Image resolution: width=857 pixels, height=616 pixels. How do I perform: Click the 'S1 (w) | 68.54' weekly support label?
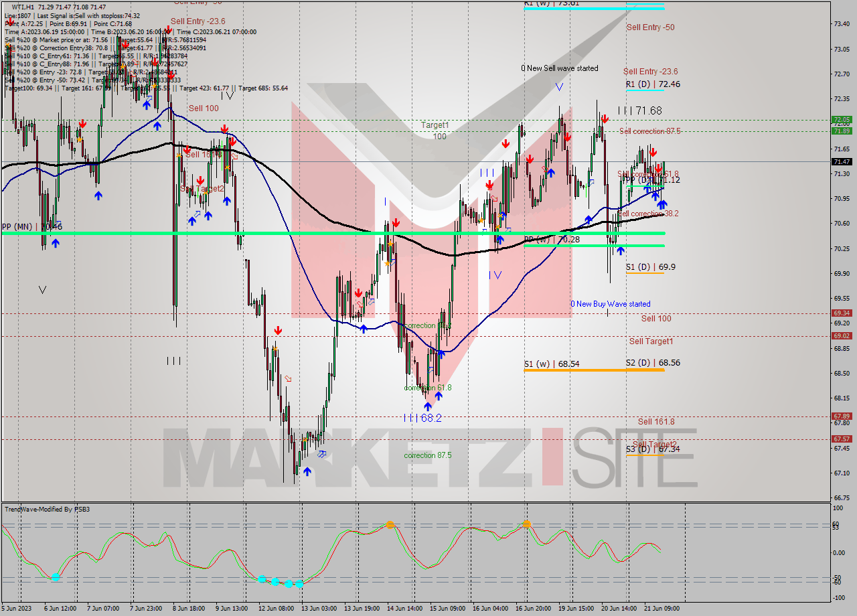point(552,364)
